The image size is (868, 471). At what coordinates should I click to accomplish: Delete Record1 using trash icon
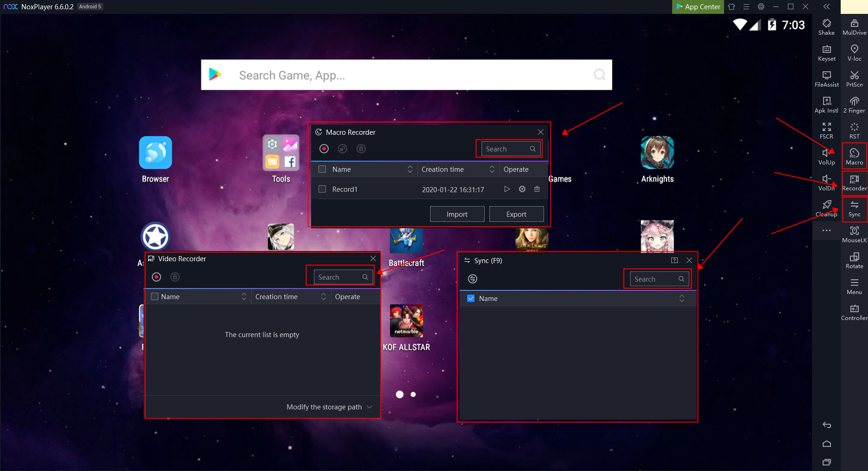[x=537, y=189]
